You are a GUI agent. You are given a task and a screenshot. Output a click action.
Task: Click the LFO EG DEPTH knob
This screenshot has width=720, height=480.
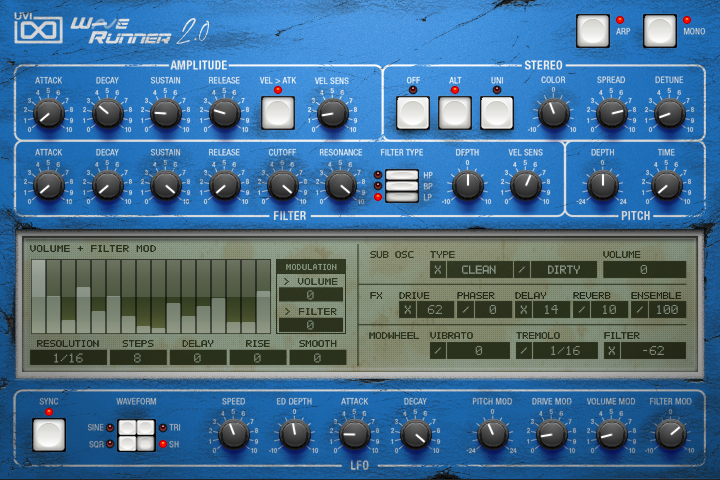294,434
